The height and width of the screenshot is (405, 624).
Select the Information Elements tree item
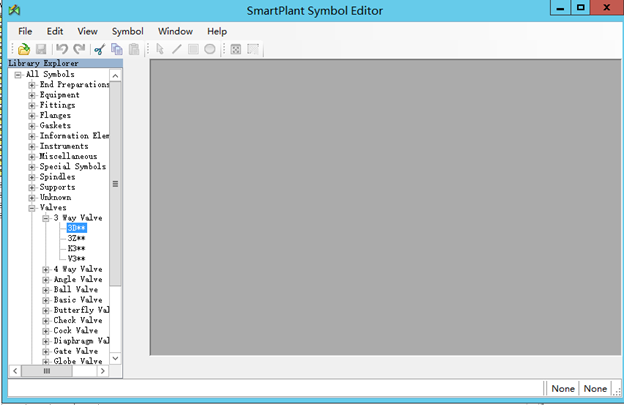[x=74, y=136]
